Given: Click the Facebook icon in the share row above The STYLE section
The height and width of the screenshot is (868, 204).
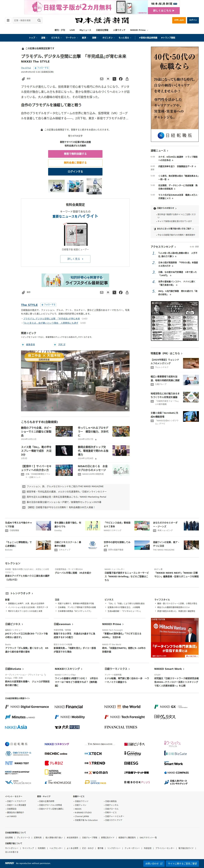Looking at the screenshot, I should click(x=121, y=292).
